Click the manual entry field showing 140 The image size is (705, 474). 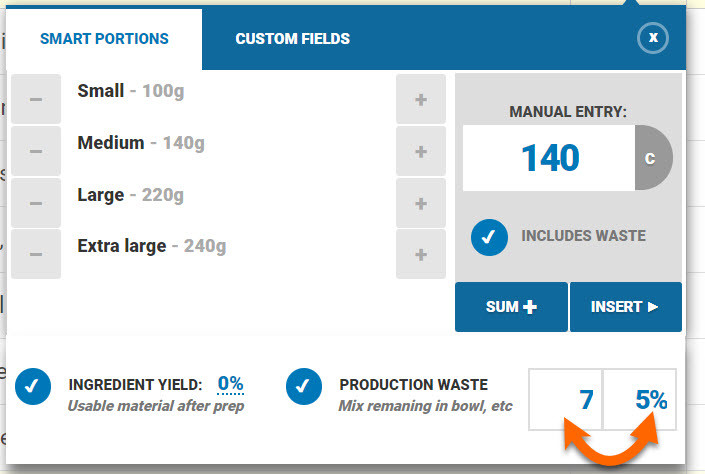pos(549,158)
